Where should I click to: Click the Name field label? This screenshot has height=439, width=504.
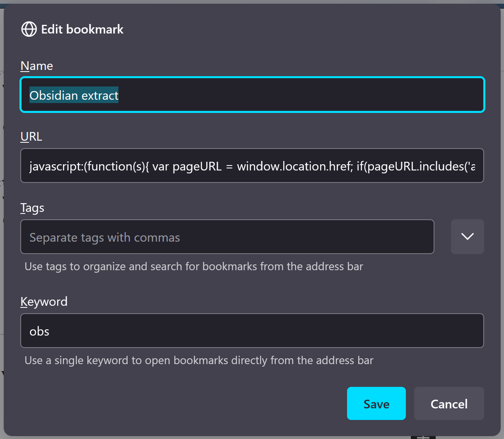pos(37,66)
